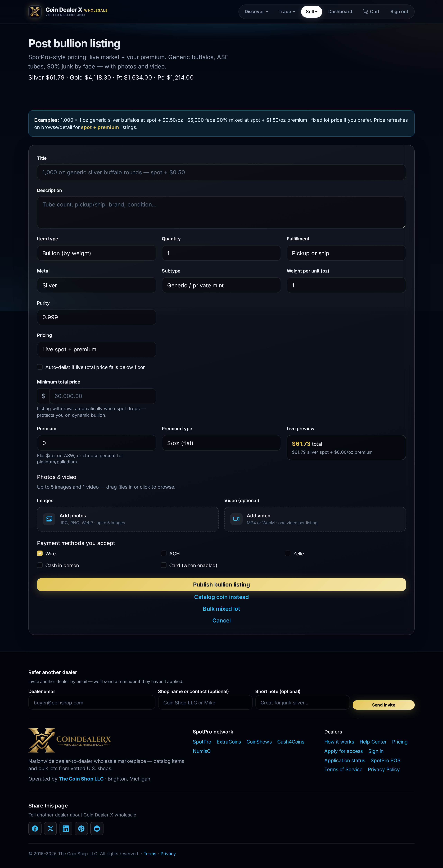Focus the Description text area
The height and width of the screenshot is (868, 443).
[221, 213]
